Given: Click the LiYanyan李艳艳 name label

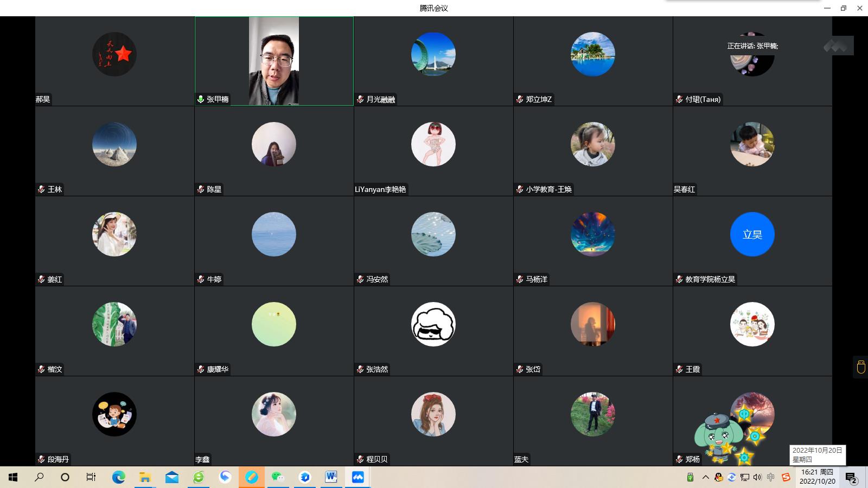Looking at the screenshot, I should (x=380, y=189).
